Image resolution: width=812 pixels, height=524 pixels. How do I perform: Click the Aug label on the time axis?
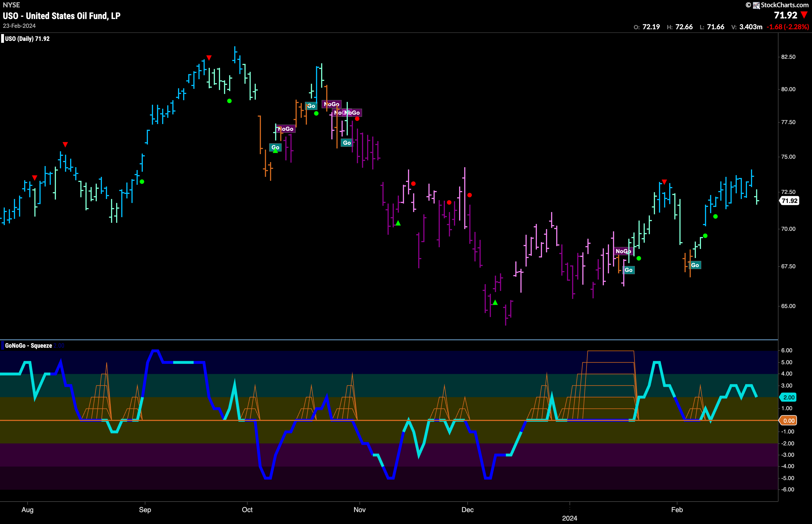28,510
